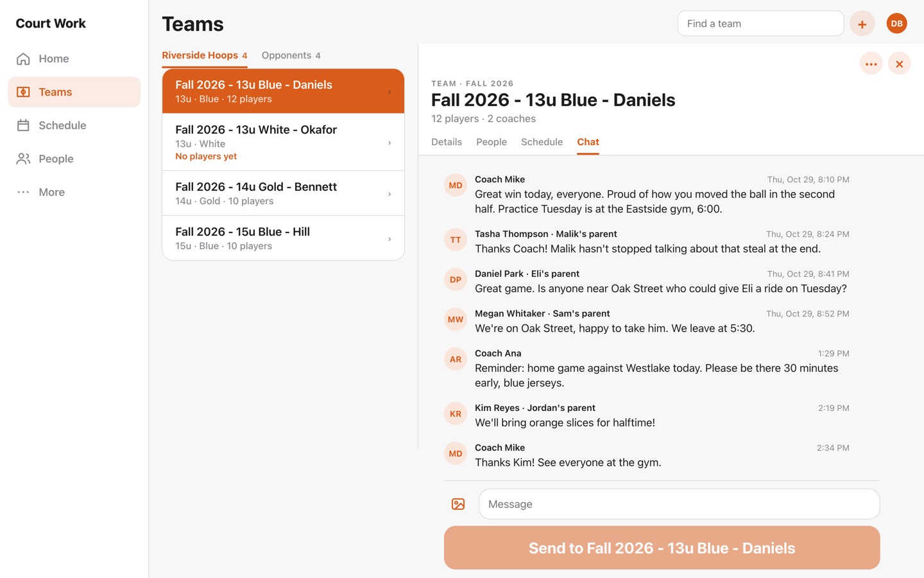
Task: Go to Home in the sidebar
Action: (x=74, y=59)
